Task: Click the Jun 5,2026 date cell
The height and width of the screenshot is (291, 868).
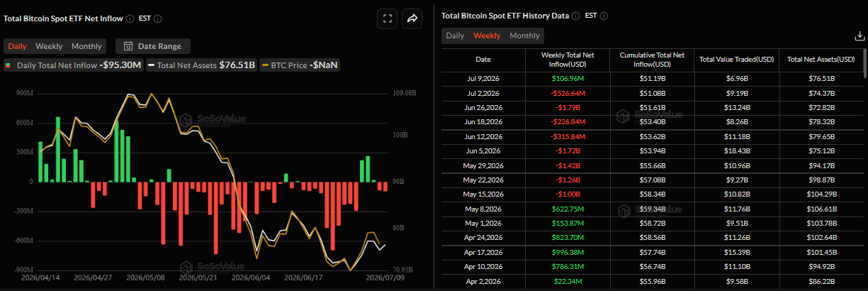Action: coord(483,150)
